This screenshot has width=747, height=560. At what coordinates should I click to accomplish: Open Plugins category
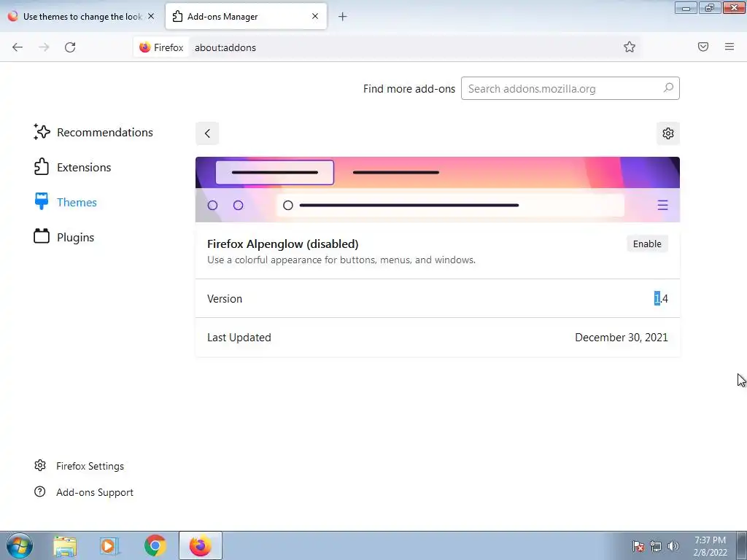coord(64,237)
